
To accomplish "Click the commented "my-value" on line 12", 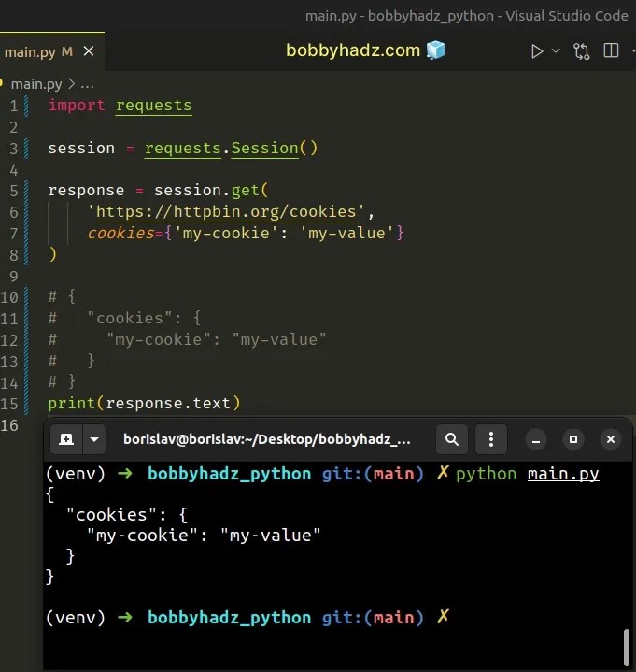I will point(279,340).
